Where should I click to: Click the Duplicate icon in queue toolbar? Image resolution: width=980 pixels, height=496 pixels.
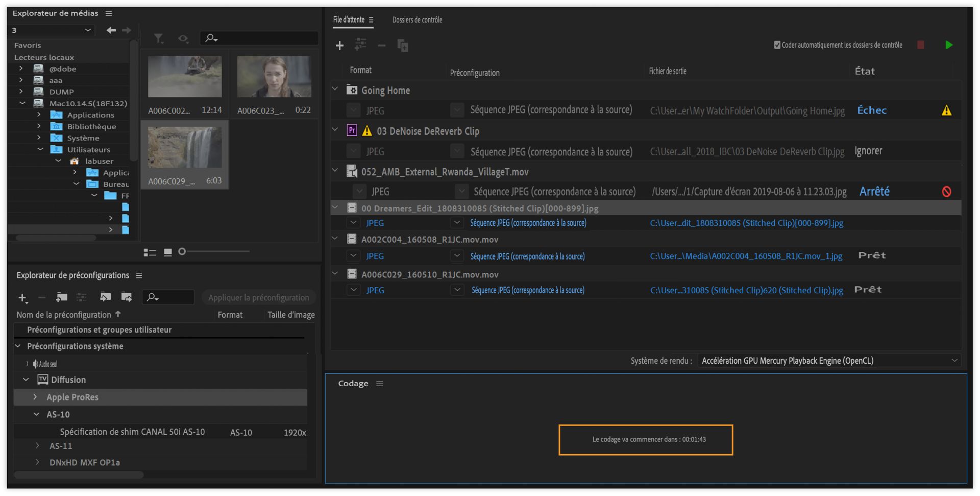tap(403, 46)
